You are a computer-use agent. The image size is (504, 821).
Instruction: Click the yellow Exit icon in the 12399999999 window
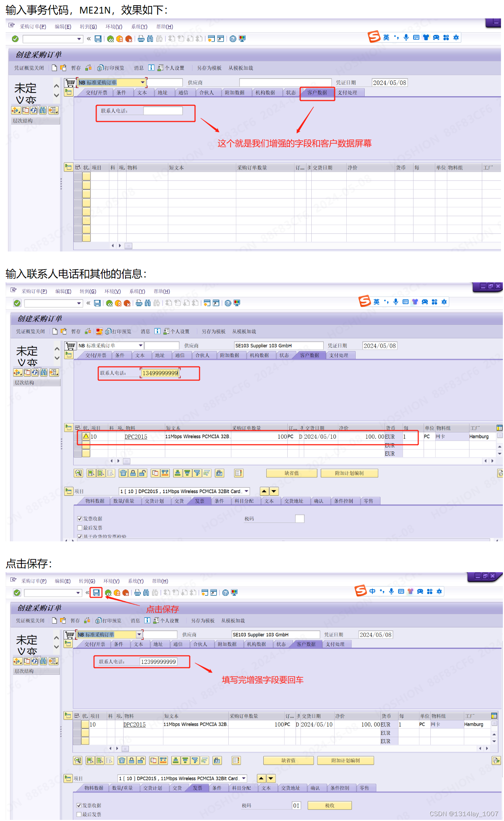pos(117,593)
